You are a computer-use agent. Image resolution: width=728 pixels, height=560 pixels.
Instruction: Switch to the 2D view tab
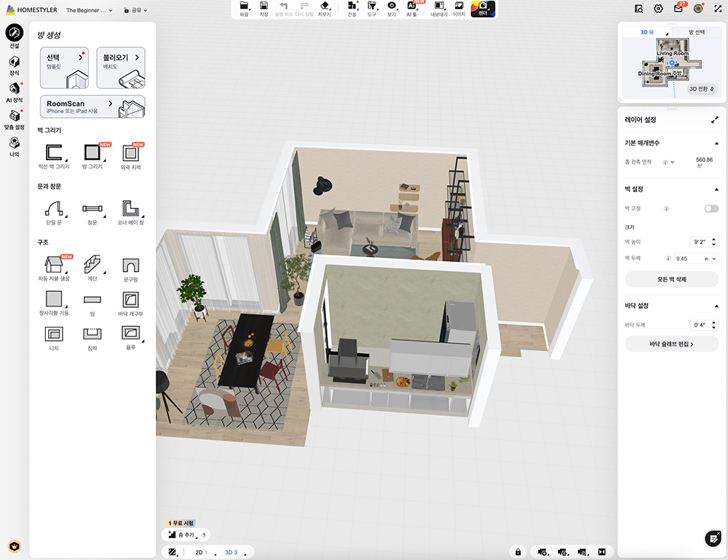tap(199, 552)
